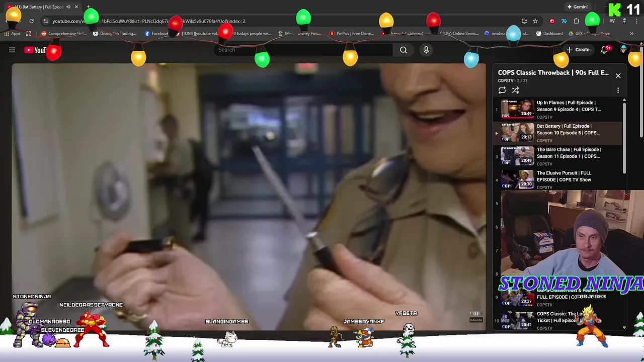Open the Apps bookmark shortcut

pyautogui.click(x=12, y=34)
